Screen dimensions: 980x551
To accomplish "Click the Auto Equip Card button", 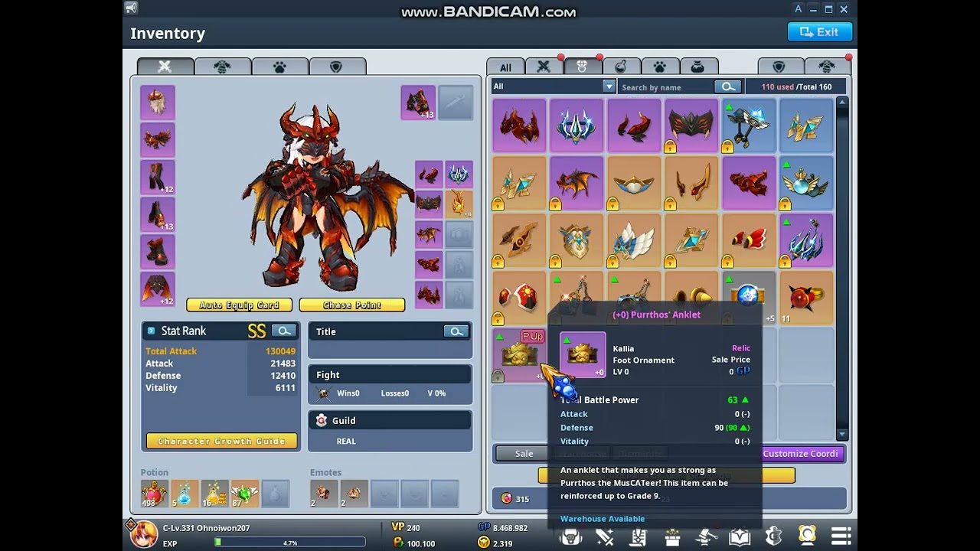I will pyautogui.click(x=239, y=305).
